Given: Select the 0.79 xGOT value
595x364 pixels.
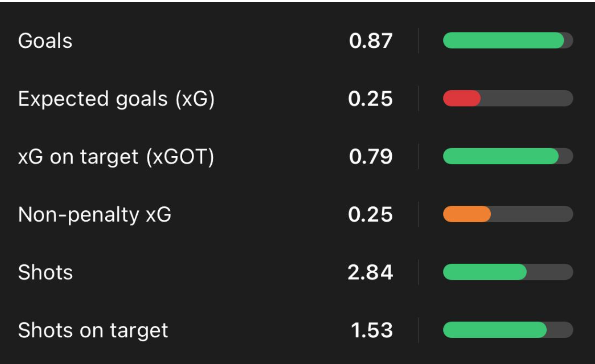Looking at the screenshot, I should pyautogui.click(x=371, y=157).
